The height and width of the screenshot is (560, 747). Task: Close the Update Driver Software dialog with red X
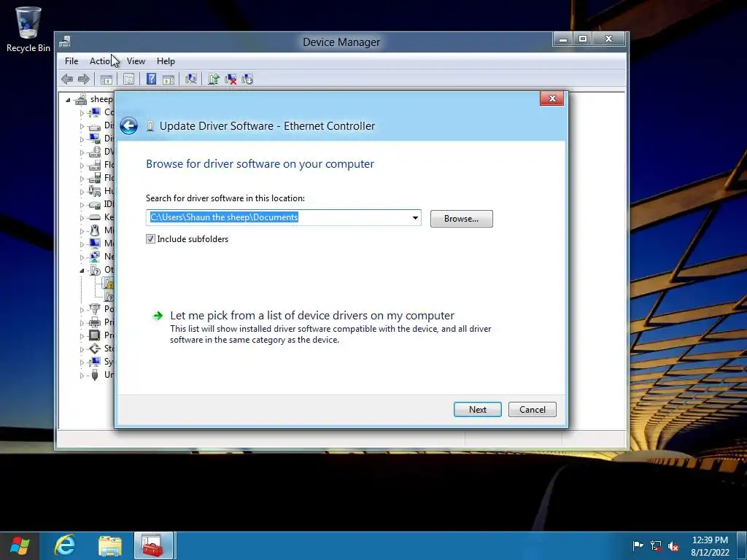pos(552,98)
